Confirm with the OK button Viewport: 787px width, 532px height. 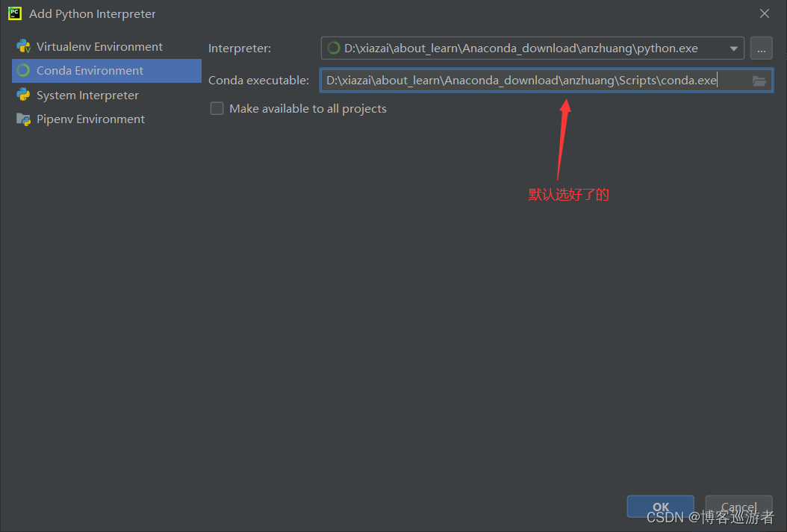click(x=660, y=507)
